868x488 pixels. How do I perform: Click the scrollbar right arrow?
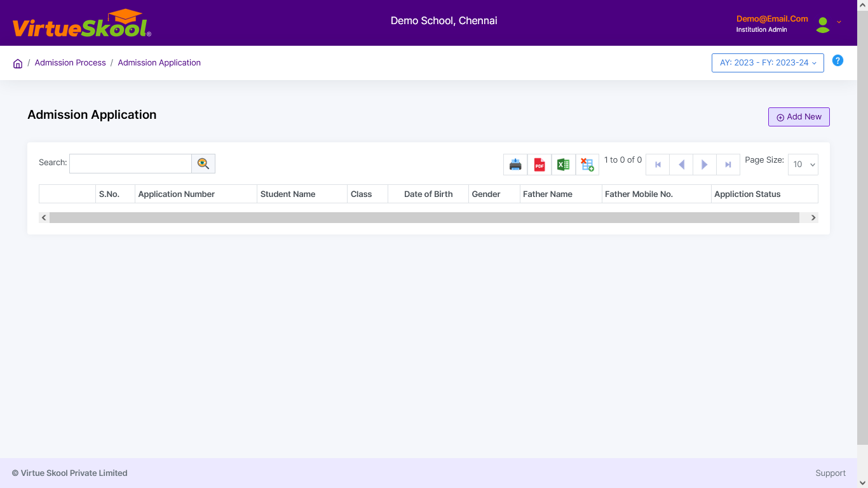coord(813,217)
